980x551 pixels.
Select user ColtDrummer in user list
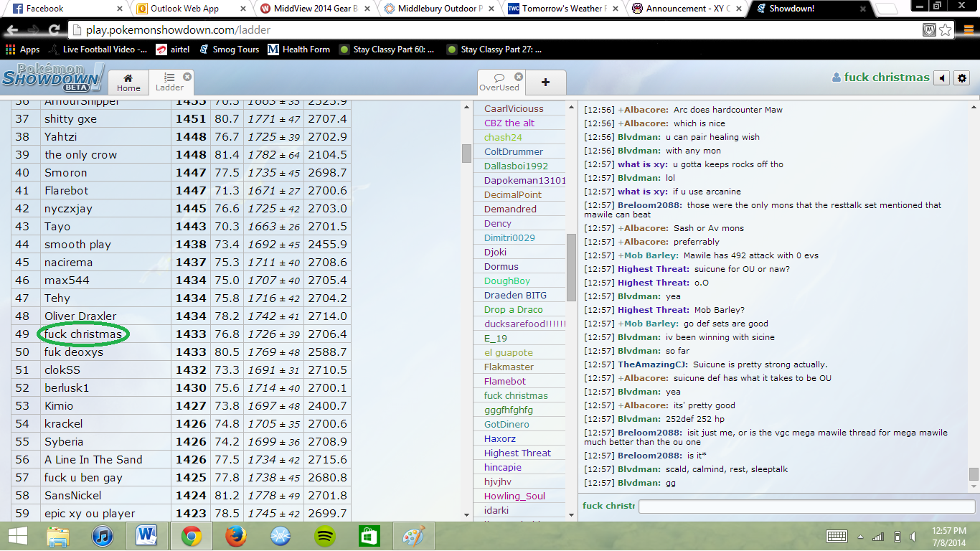(x=514, y=151)
